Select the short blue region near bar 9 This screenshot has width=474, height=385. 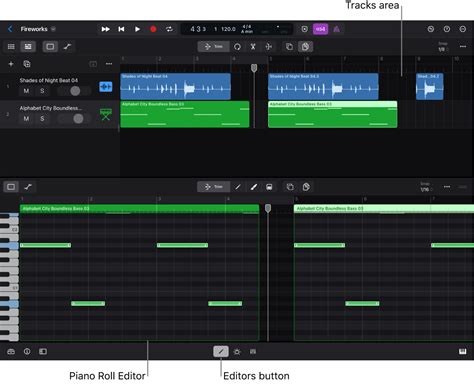tap(429, 86)
